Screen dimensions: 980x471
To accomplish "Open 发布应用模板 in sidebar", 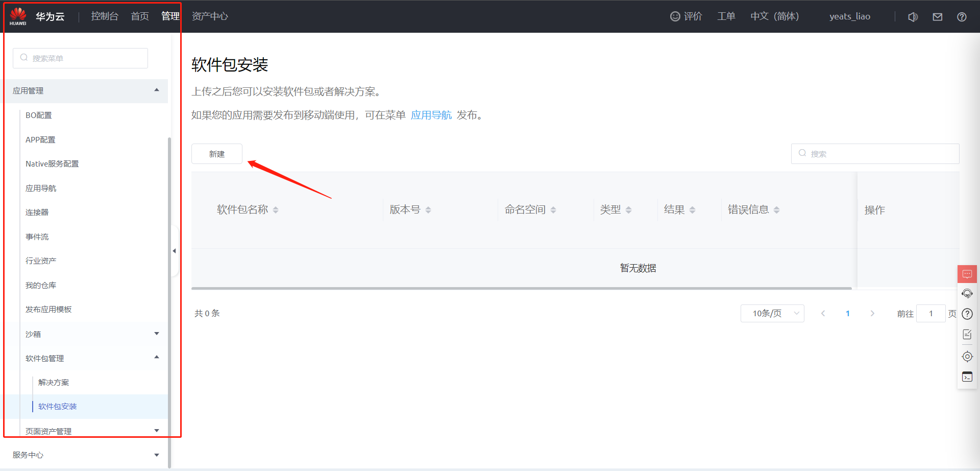I will click(48, 310).
